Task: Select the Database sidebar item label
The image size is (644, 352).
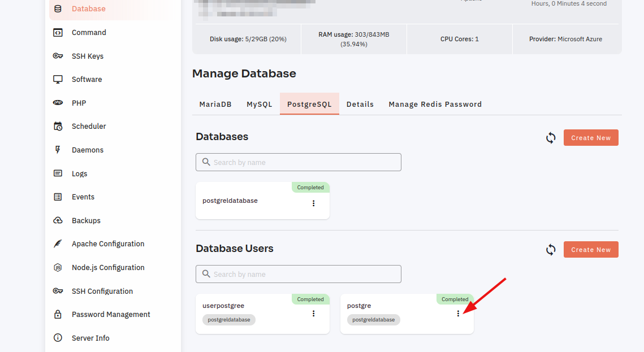Action: (x=89, y=8)
